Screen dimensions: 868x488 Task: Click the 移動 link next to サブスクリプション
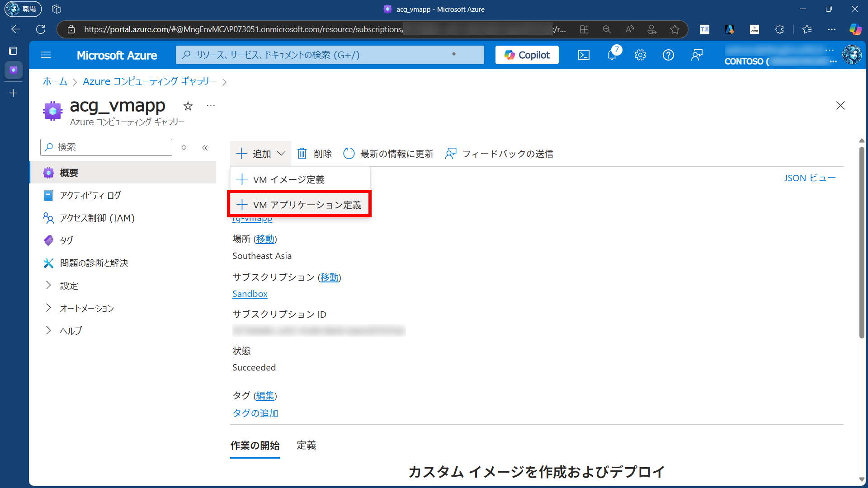point(330,277)
